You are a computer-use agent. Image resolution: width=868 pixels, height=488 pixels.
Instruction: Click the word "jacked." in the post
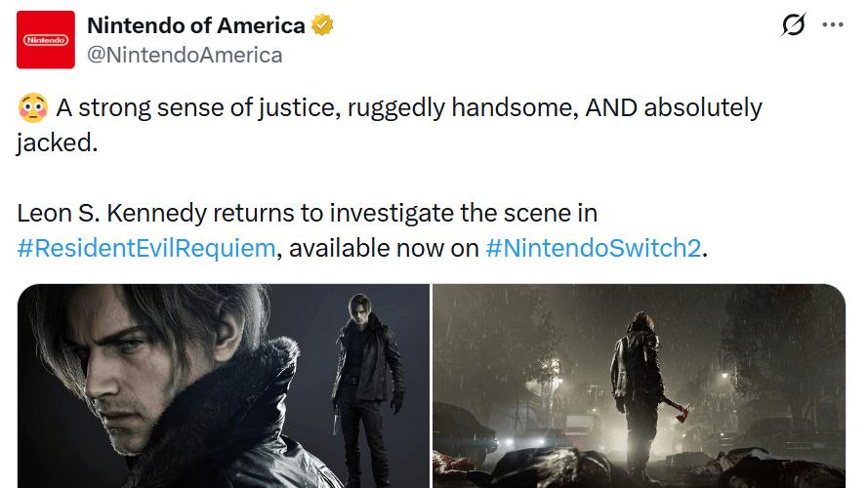click(58, 142)
